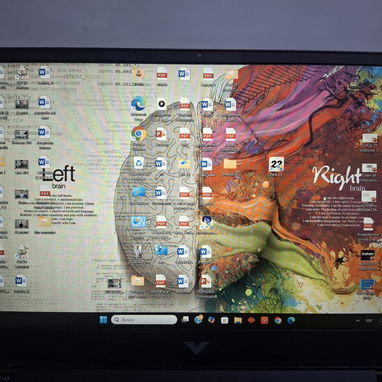This screenshot has width=382, height=382.
Task: Open the bottom folder inside the brain outline
Action: tap(137, 281)
